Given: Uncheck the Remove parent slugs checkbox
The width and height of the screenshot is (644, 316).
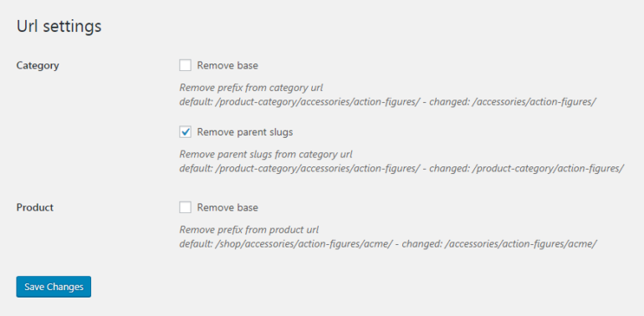Looking at the screenshot, I should (185, 132).
